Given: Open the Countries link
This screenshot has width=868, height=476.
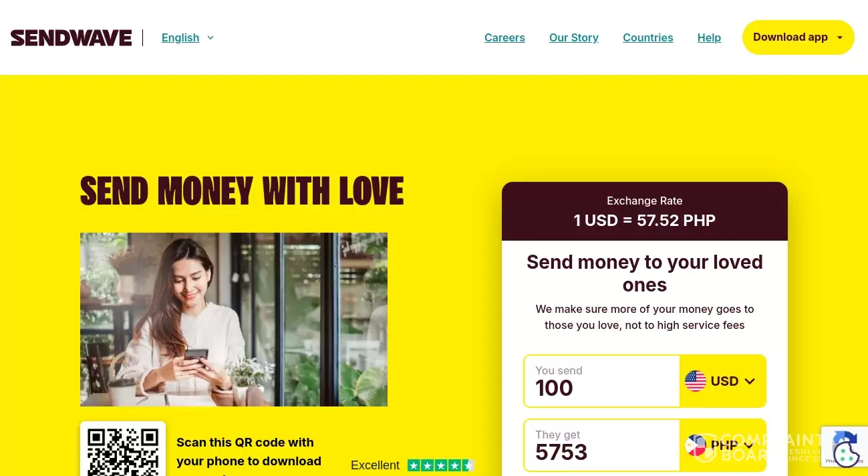Looking at the screenshot, I should pyautogui.click(x=648, y=37).
